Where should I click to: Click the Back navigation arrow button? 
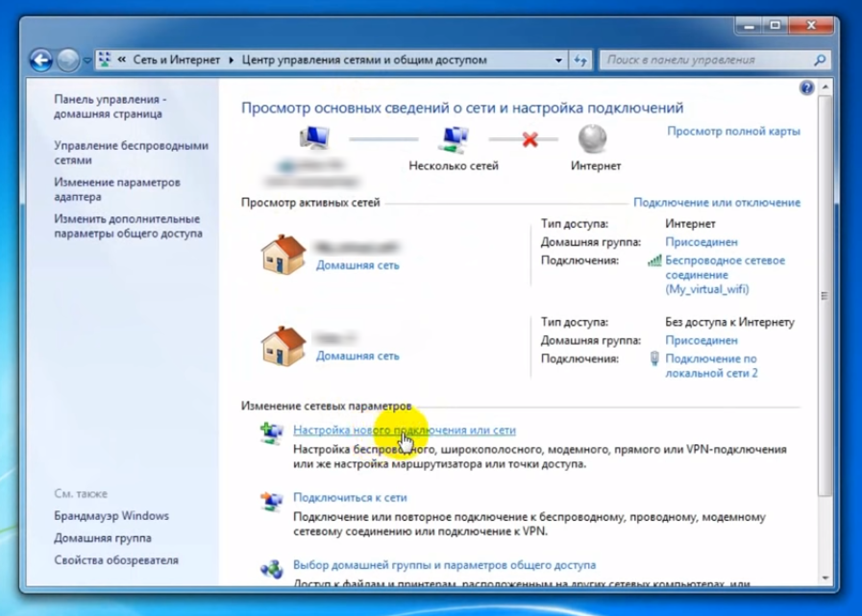[41, 60]
